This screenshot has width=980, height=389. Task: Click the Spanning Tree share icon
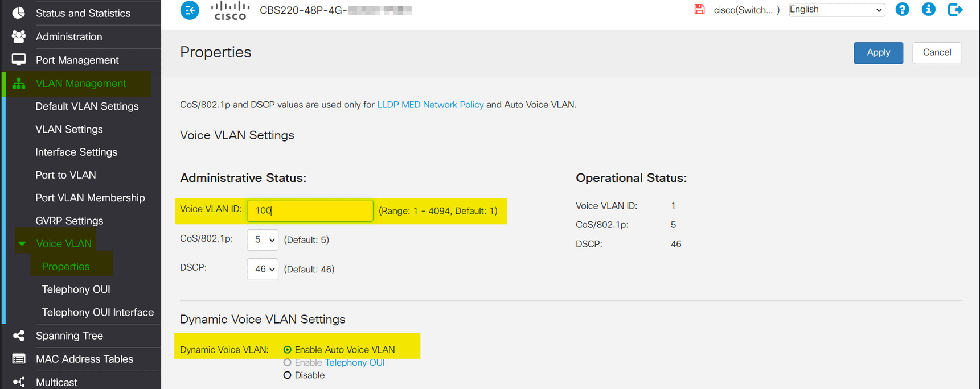19,336
